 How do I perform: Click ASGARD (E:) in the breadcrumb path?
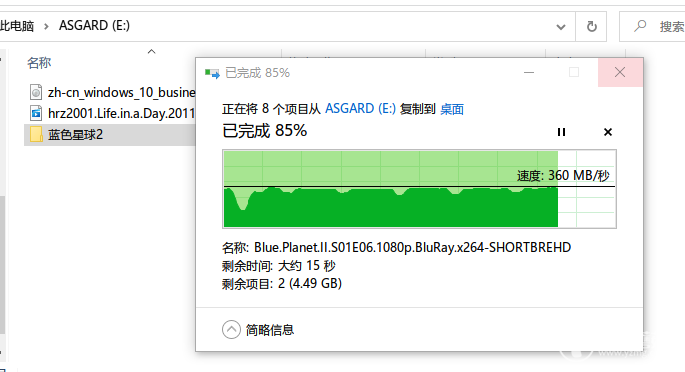point(94,26)
